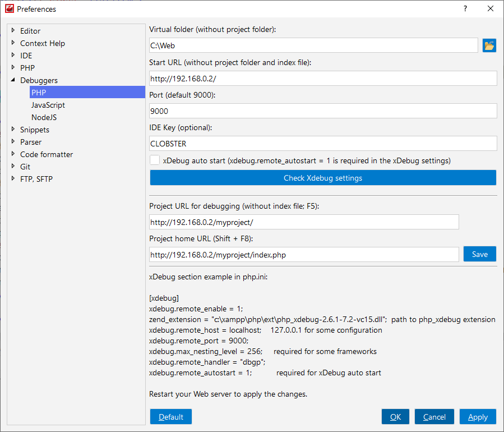Focus the Project URL for debugging field
Screen dimensions: 504x432
[x=304, y=222]
